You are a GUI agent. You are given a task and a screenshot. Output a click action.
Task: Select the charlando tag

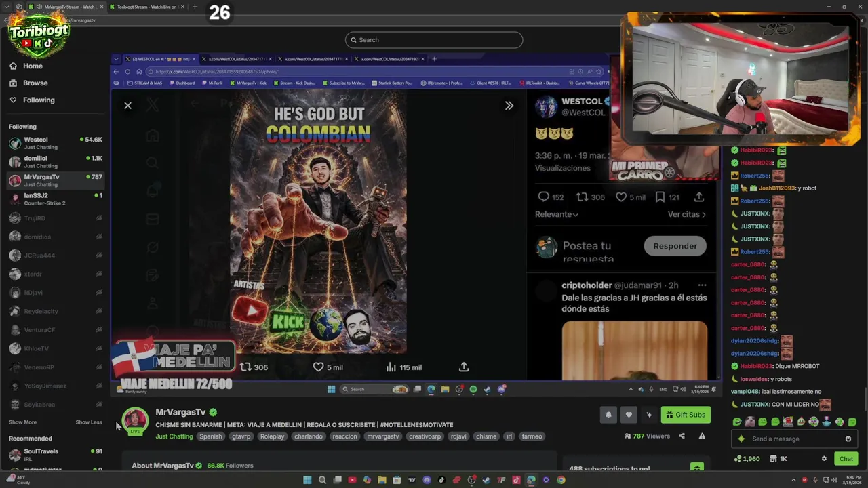pyautogui.click(x=309, y=436)
